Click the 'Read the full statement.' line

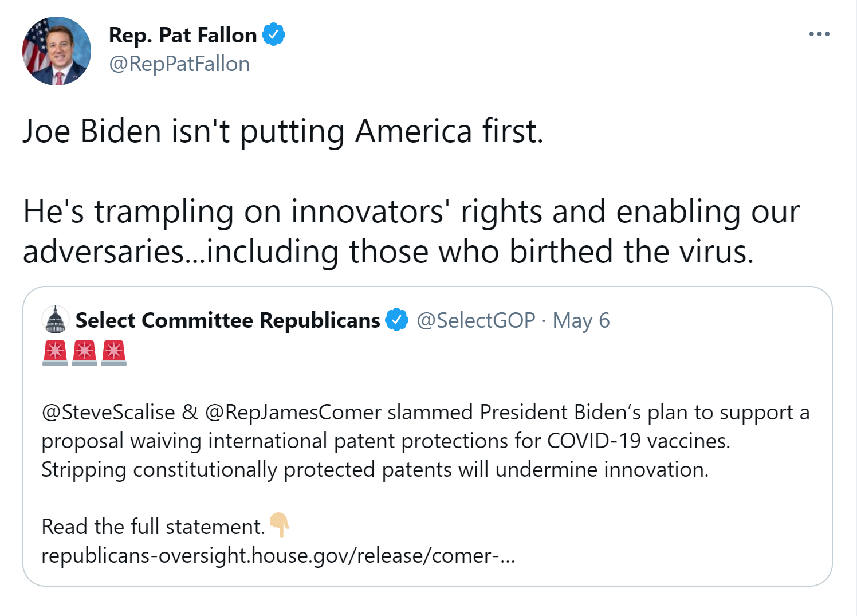[x=154, y=527]
